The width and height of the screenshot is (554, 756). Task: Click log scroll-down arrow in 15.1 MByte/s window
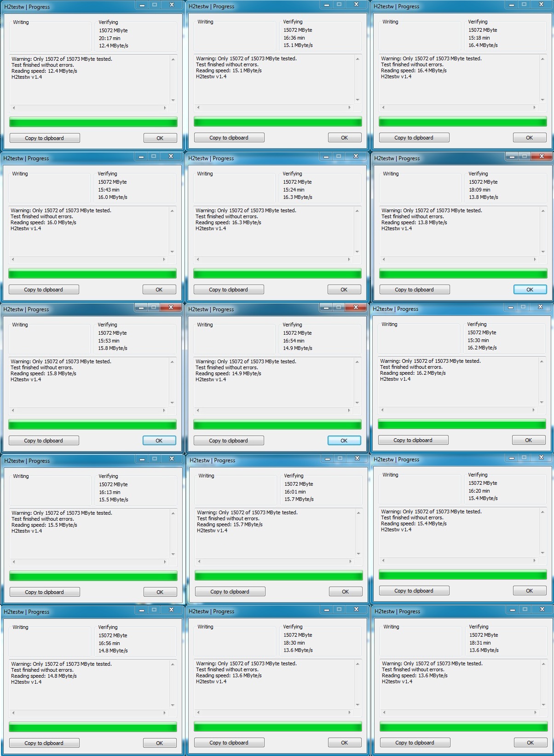358,99
